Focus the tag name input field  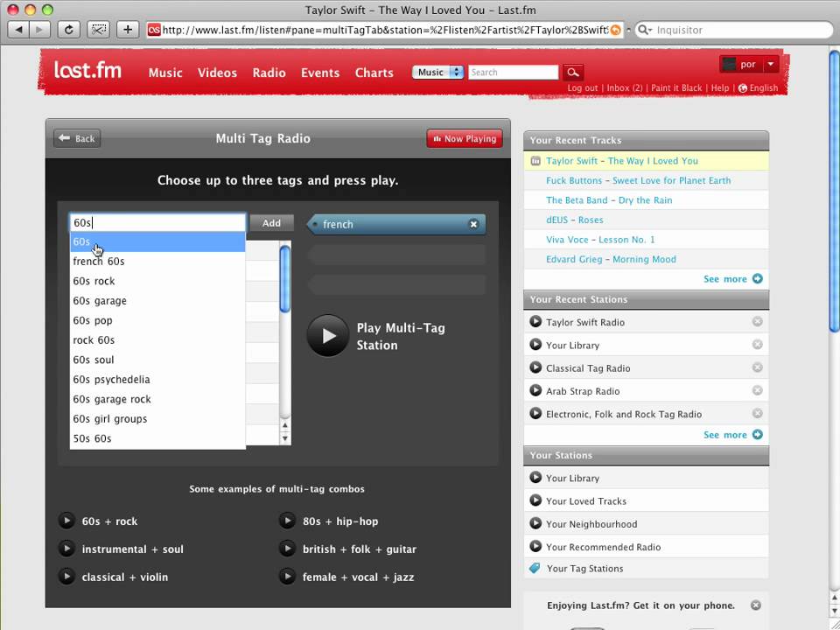click(157, 223)
